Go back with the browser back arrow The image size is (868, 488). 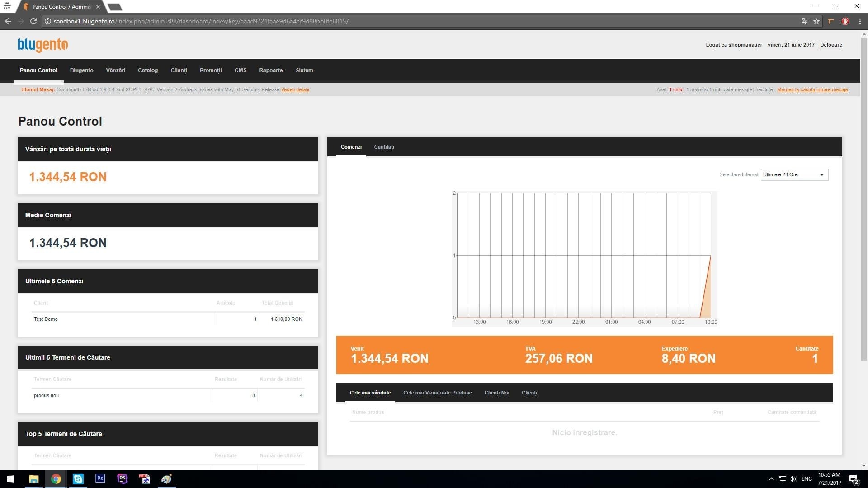(8, 21)
